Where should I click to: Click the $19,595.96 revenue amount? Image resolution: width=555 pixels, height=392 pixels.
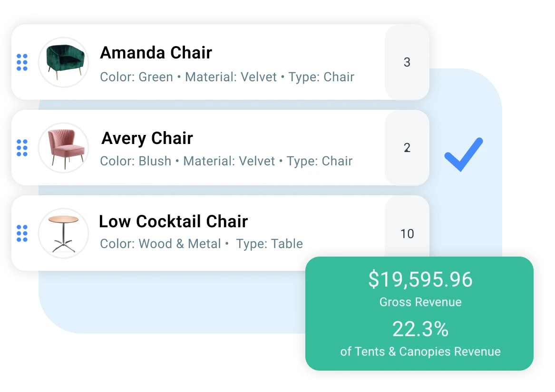(420, 280)
